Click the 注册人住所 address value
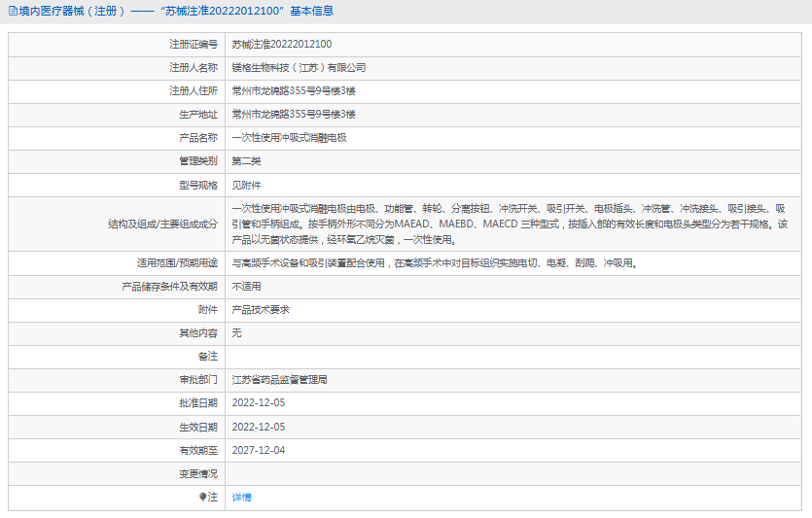The image size is (812, 518). point(294,91)
